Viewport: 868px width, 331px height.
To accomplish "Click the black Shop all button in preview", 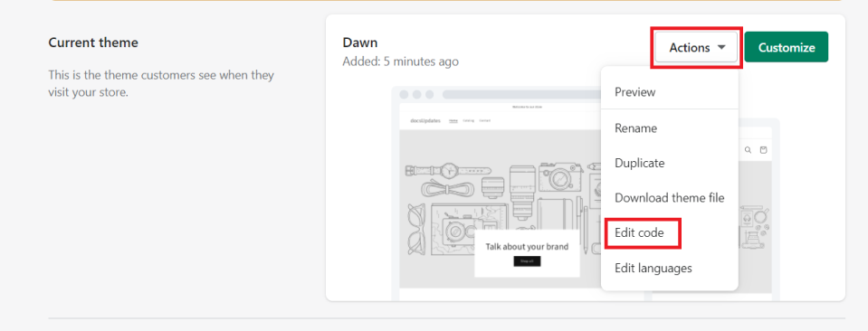I will (527, 261).
